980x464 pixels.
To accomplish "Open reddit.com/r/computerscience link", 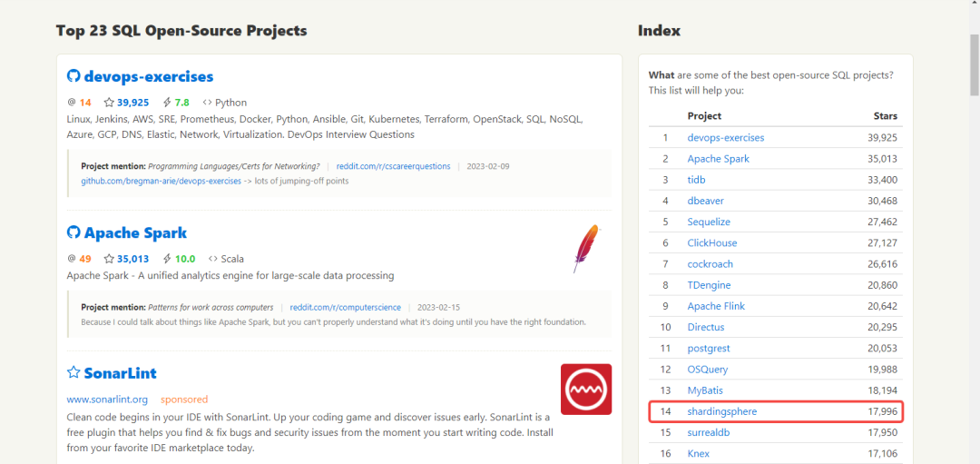I will pyautogui.click(x=347, y=307).
